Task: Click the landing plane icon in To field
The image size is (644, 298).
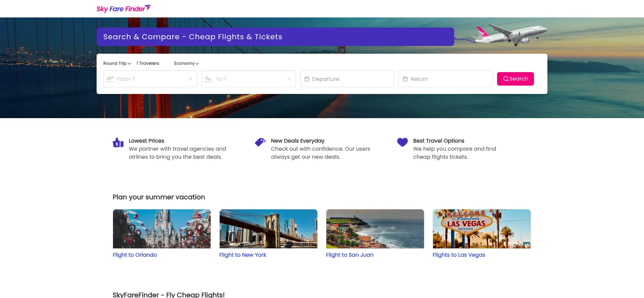Action: (208, 79)
